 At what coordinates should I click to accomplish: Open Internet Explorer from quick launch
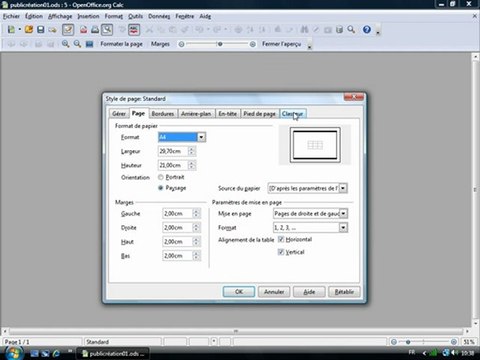57,353
